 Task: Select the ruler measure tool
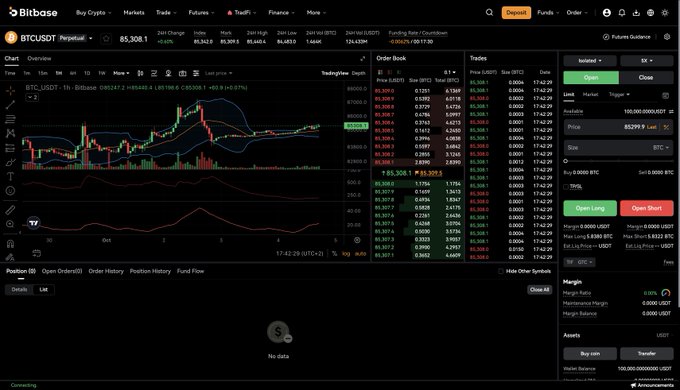10,210
